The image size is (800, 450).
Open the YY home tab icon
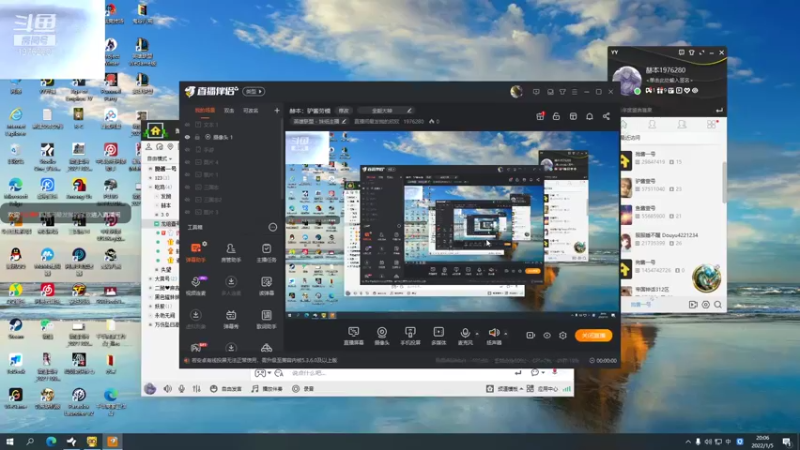(x=623, y=124)
